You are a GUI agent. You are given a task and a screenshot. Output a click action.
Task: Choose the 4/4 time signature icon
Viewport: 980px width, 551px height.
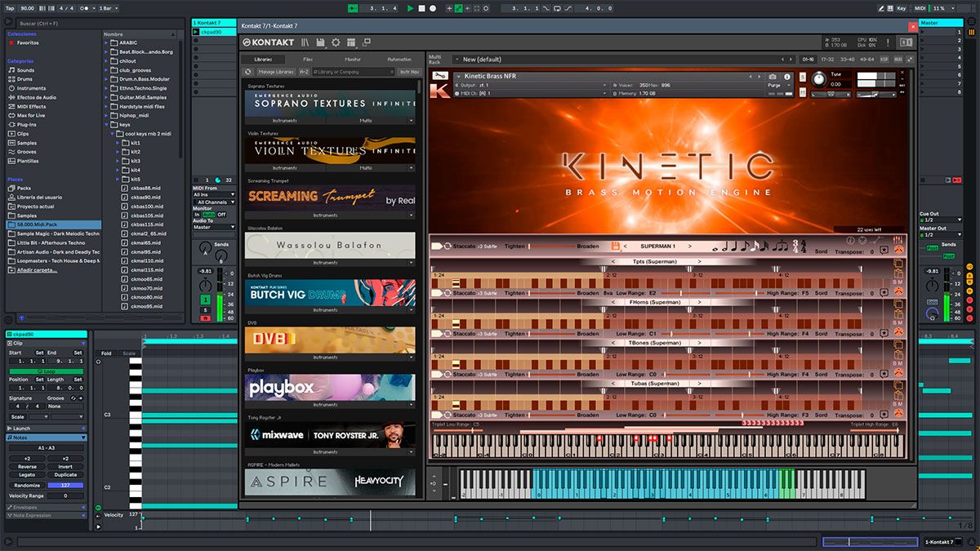click(x=804, y=246)
